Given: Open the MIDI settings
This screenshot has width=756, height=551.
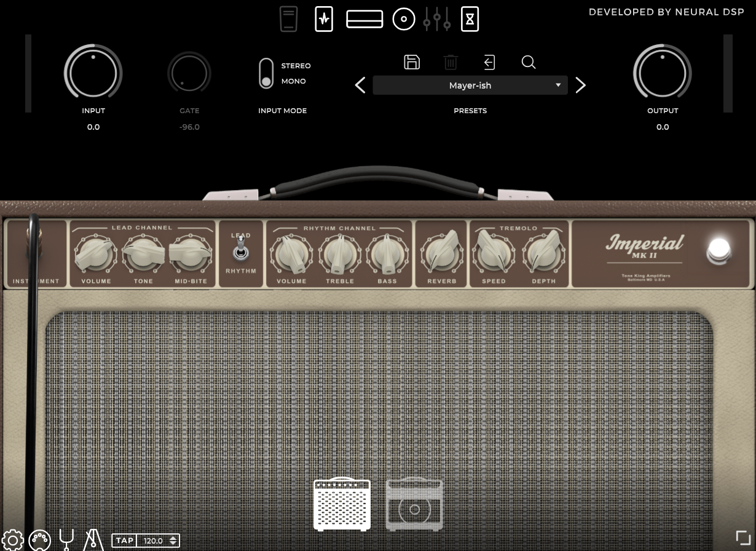Looking at the screenshot, I should pos(40,539).
